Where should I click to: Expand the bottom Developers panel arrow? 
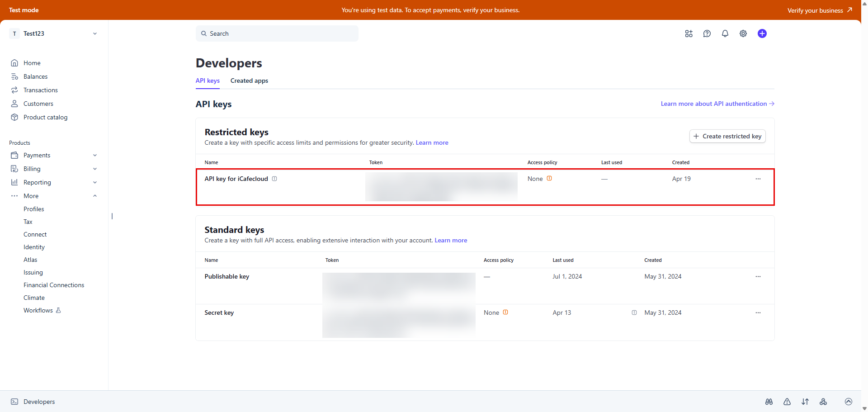[x=849, y=402]
